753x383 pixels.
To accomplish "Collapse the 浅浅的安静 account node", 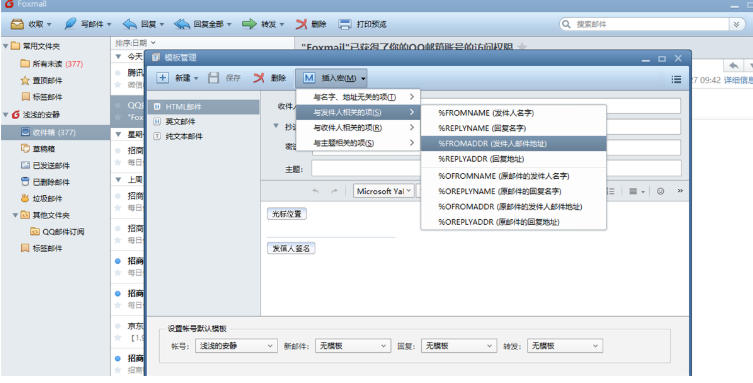I will [x=5, y=115].
